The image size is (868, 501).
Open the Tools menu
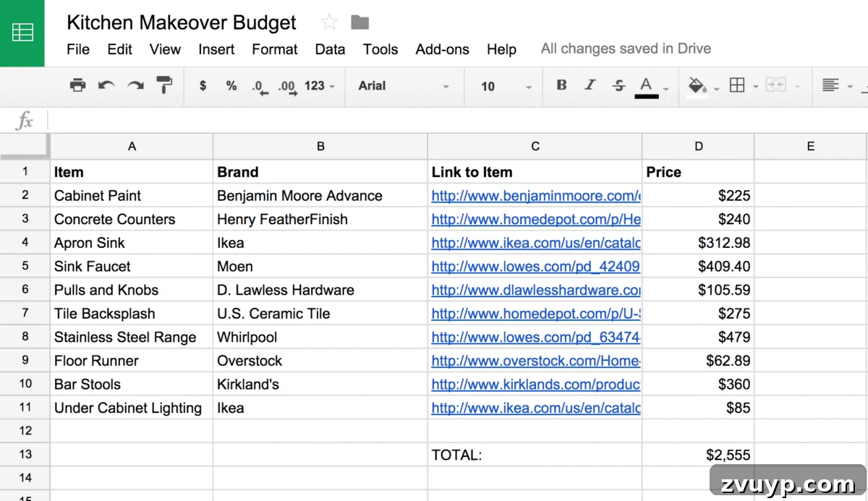point(380,49)
